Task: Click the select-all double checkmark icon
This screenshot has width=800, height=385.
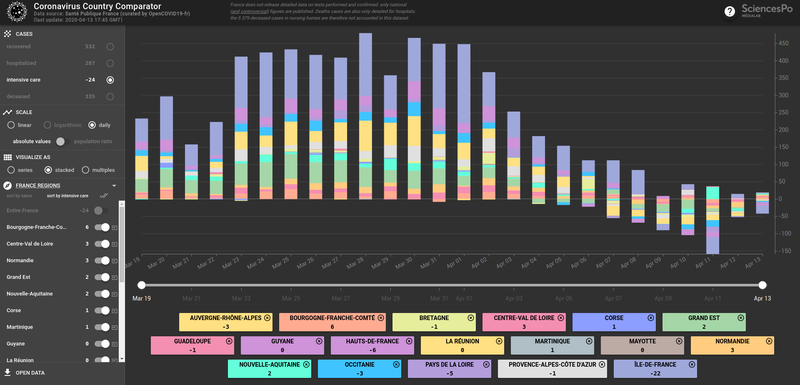Action: click(104, 195)
